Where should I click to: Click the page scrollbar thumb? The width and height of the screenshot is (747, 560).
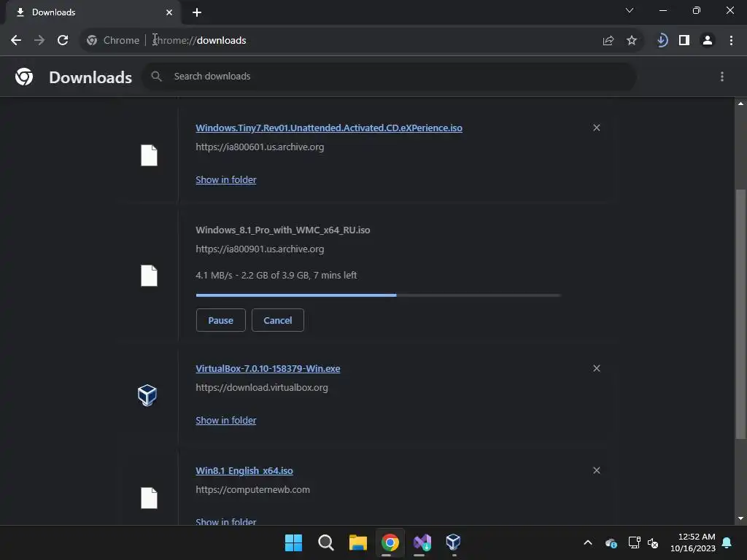740,314
